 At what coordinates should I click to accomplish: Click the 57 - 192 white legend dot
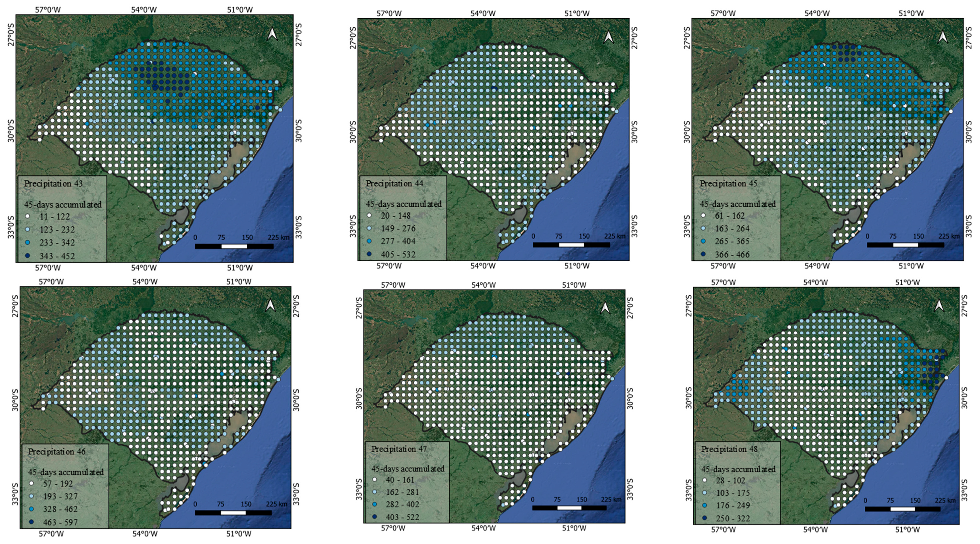pyautogui.click(x=32, y=483)
